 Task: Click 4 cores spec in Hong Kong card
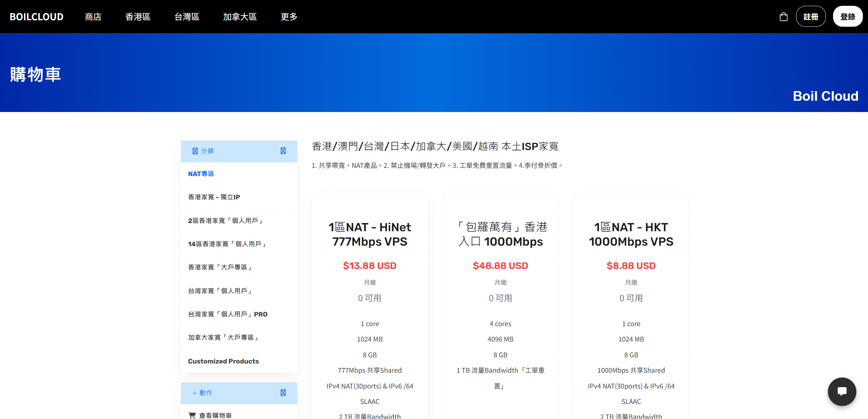tap(500, 324)
